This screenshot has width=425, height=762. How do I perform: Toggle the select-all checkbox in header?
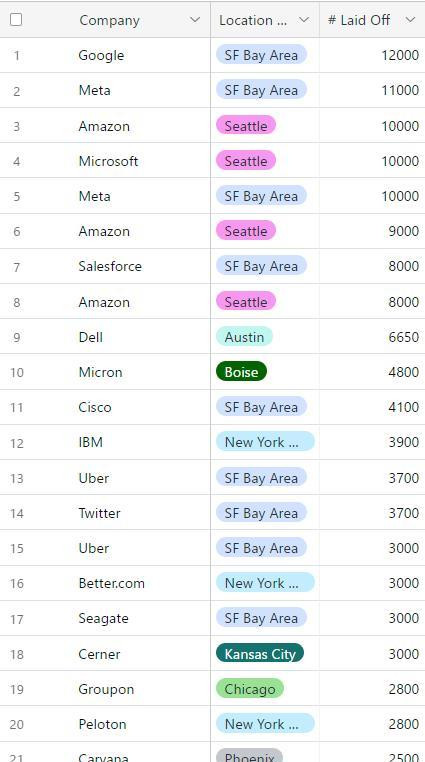16,19
